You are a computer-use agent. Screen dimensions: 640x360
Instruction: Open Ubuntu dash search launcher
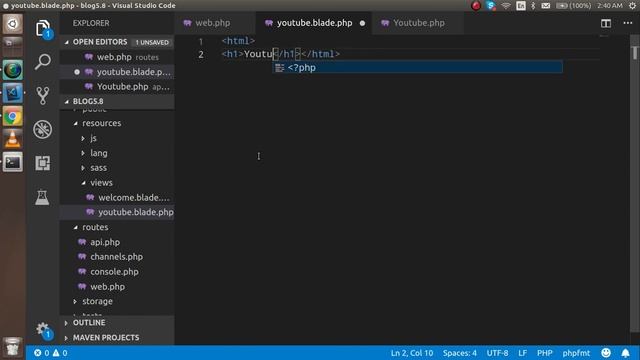(x=13, y=24)
